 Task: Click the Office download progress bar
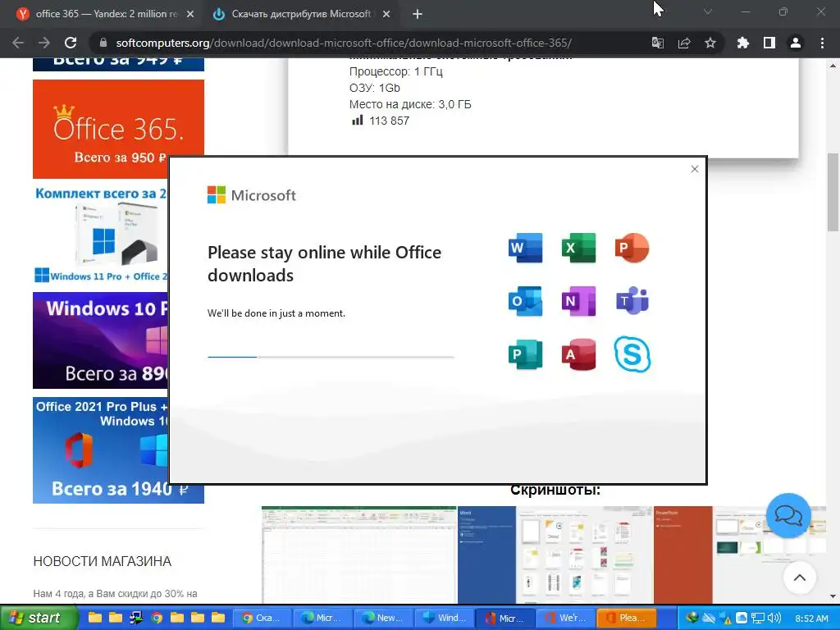(331, 357)
